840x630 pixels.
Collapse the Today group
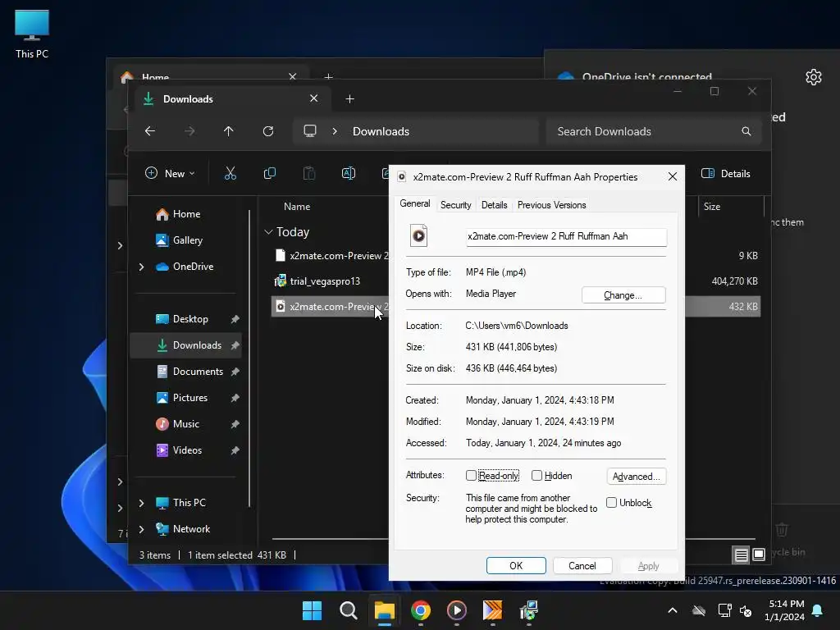tap(268, 232)
